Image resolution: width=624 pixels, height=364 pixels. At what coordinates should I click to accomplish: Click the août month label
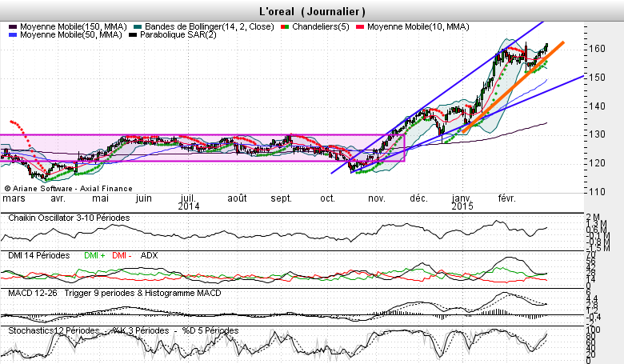tap(237, 198)
